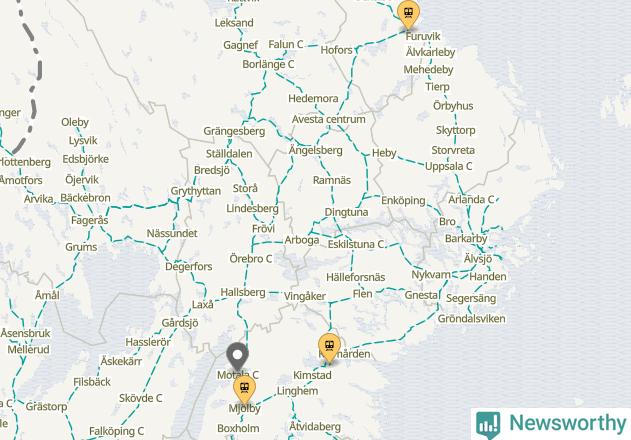Select the Enköping station label

(403, 200)
